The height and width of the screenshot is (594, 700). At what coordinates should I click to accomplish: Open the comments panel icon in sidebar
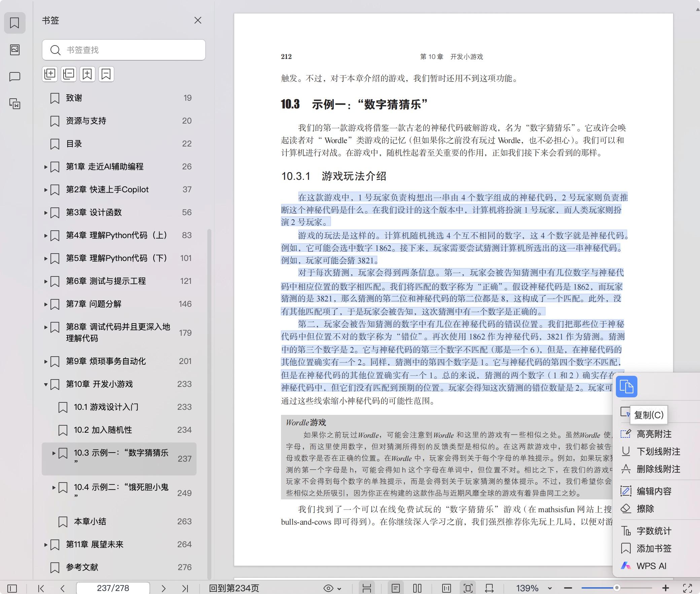(15, 77)
